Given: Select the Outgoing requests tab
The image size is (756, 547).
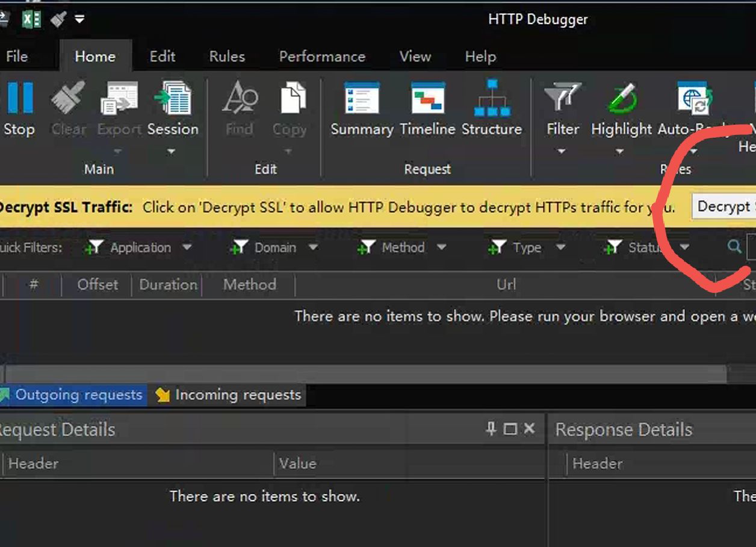Looking at the screenshot, I should [73, 395].
